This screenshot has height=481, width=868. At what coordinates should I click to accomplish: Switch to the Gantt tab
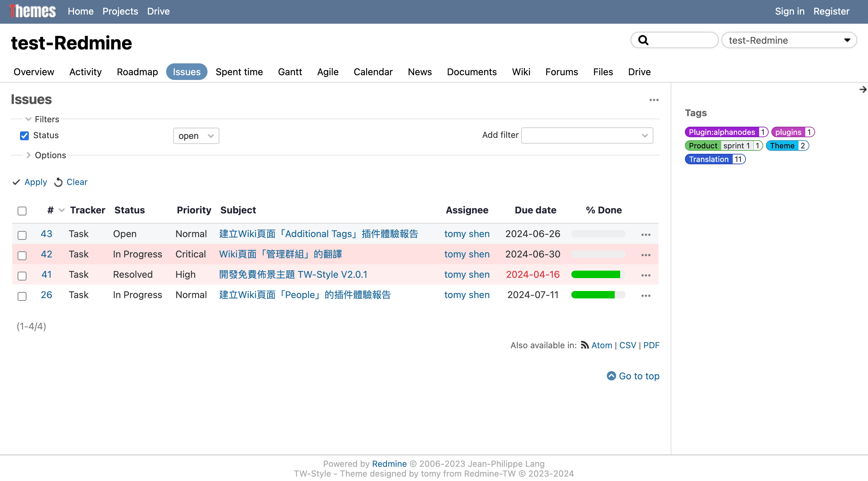pyautogui.click(x=290, y=72)
